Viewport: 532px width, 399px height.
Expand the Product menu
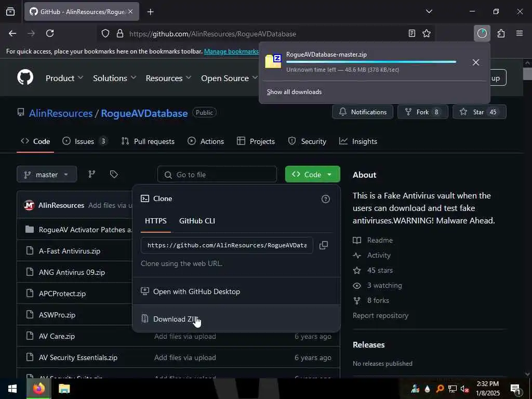click(64, 78)
